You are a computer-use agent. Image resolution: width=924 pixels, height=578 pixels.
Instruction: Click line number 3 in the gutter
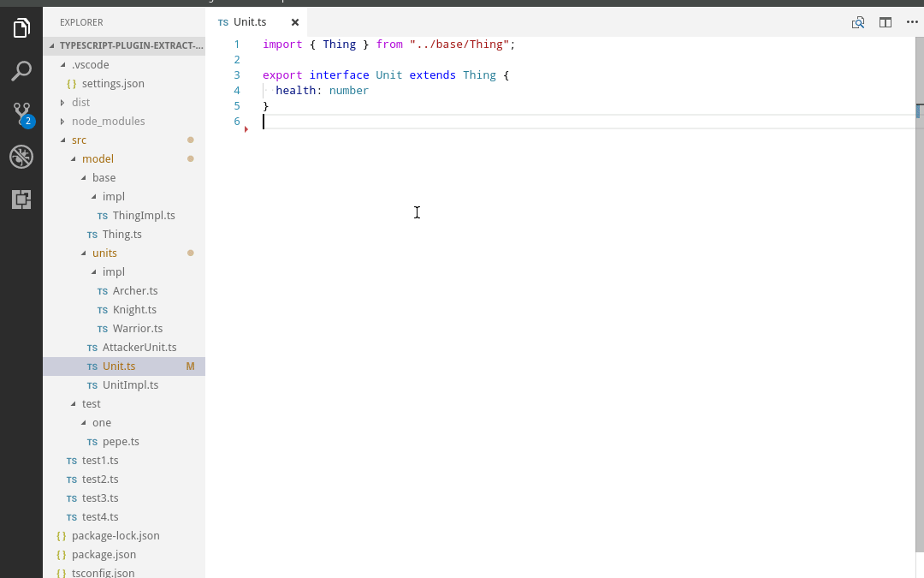[x=237, y=74]
